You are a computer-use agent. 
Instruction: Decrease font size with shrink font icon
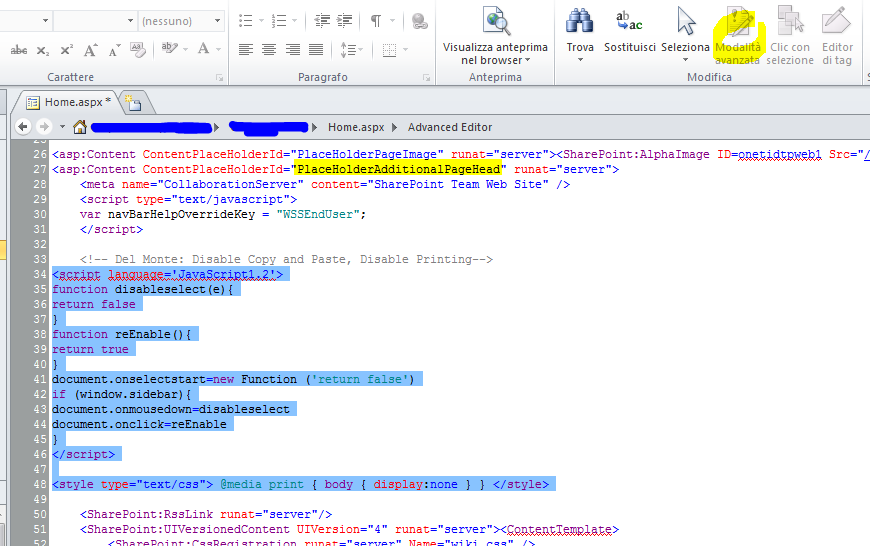pyautogui.click(x=114, y=50)
